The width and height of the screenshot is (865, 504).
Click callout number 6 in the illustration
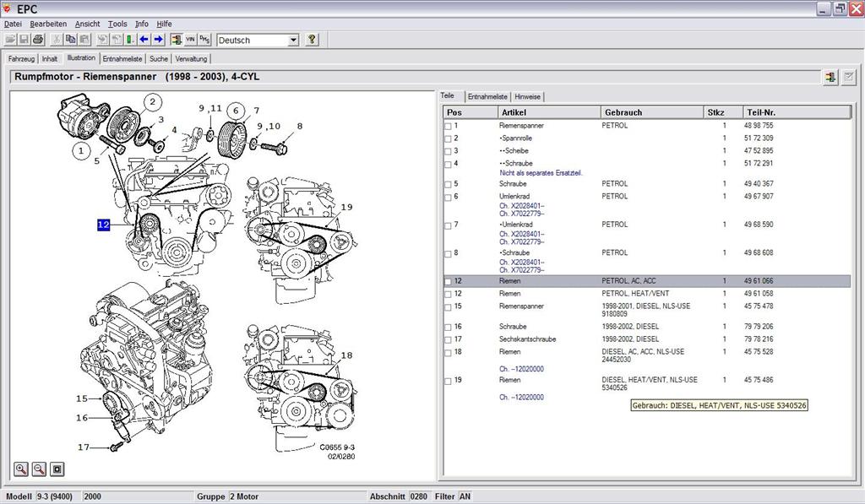click(236, 111)
